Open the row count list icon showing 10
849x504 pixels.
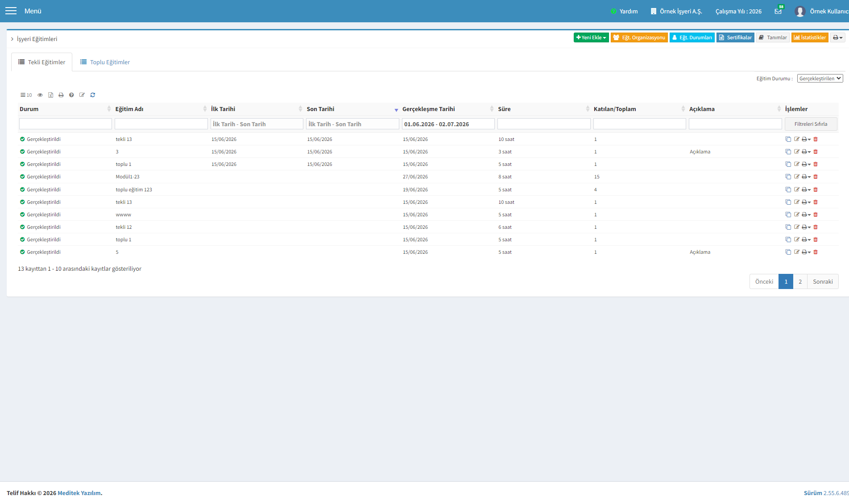tap(26, 95)
